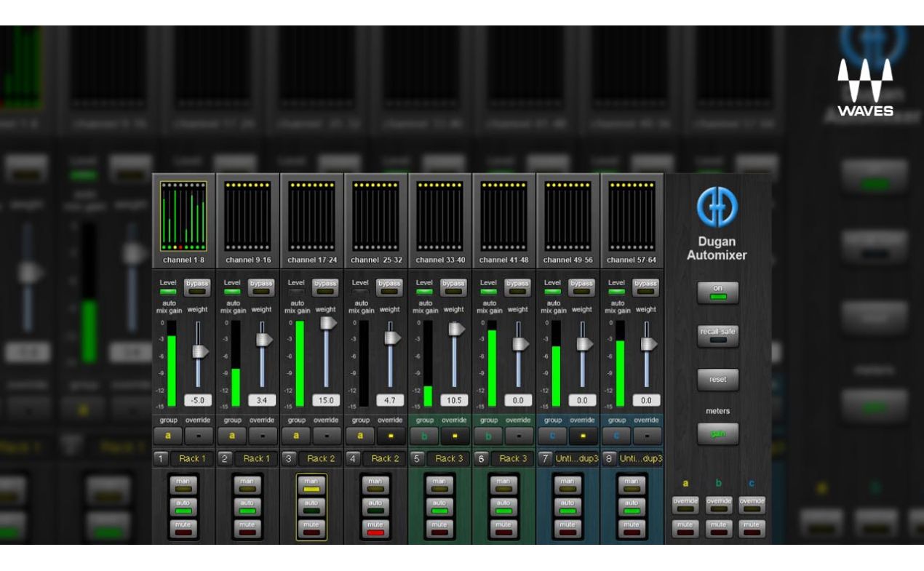Select the channel 49-56 meter bank

[x=567, y=216]
